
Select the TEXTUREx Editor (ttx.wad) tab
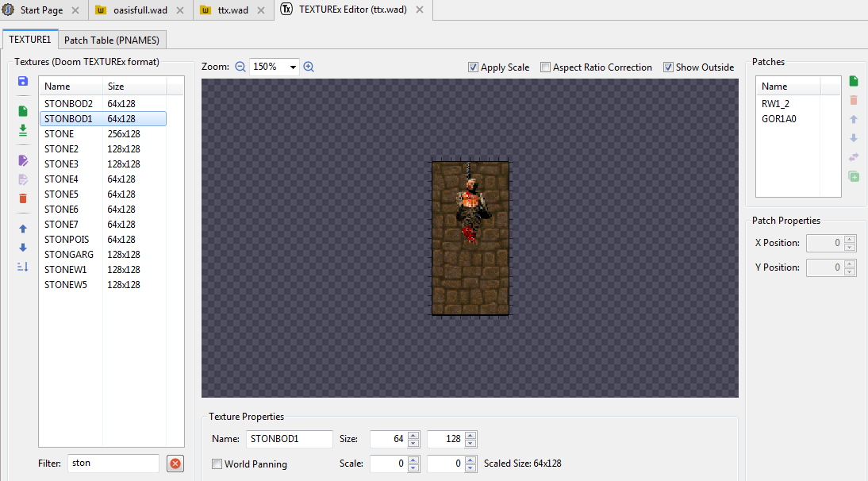tap(352, 10)
